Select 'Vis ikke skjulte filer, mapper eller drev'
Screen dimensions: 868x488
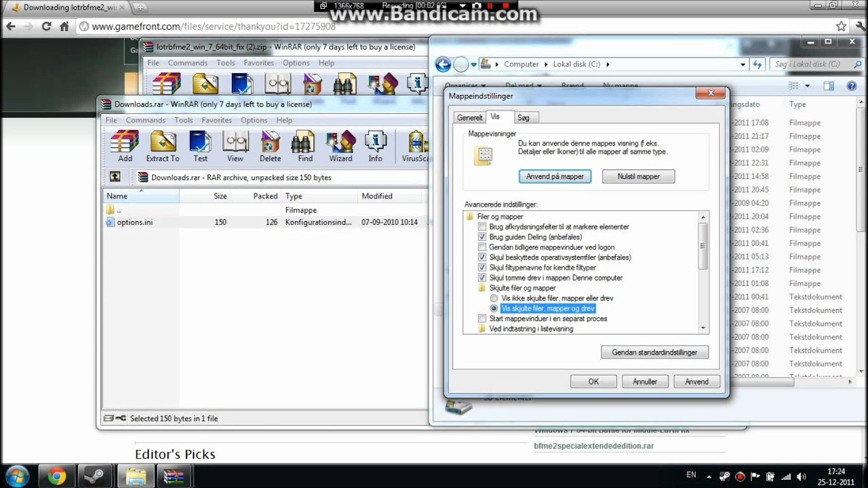[x=494, y=298]
